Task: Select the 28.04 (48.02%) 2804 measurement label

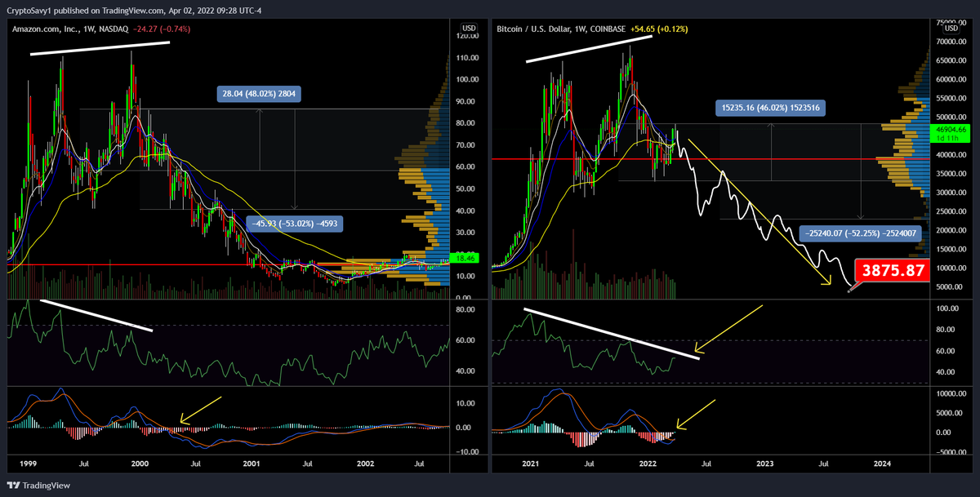Action: (x=260, y=94)
